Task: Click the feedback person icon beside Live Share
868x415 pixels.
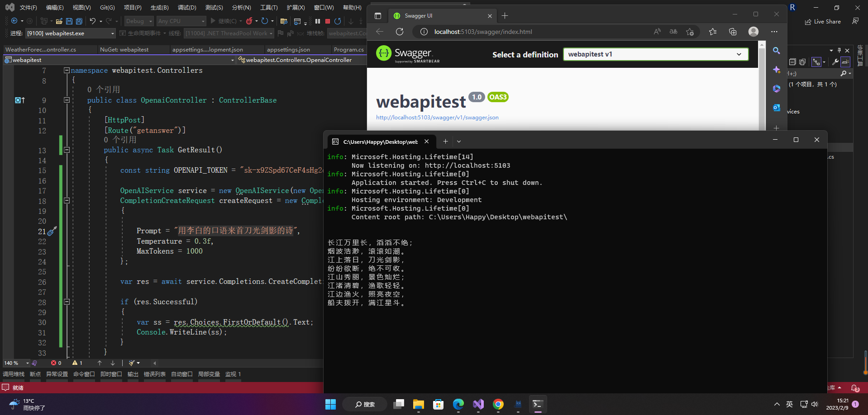Action: click(855, 21)
